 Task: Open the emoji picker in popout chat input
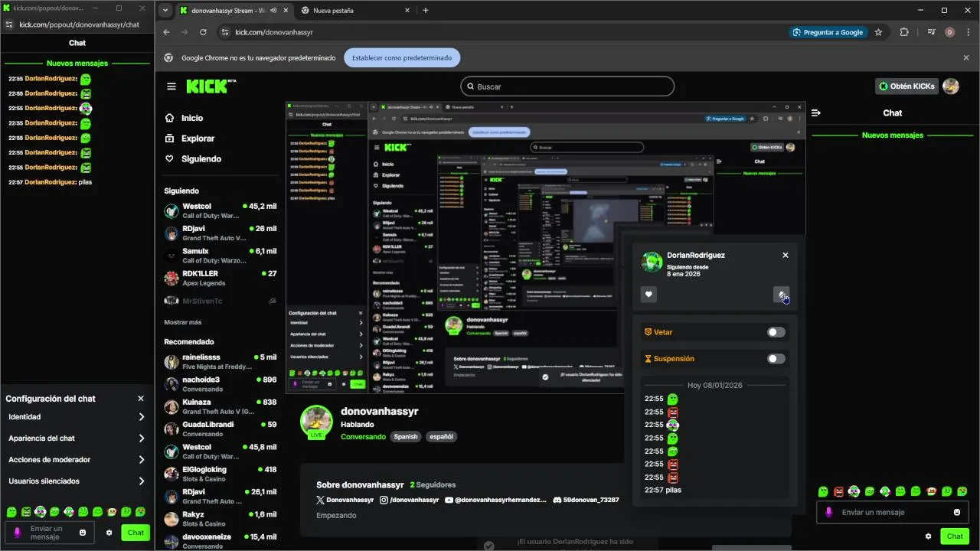click(x=83, y=533)
